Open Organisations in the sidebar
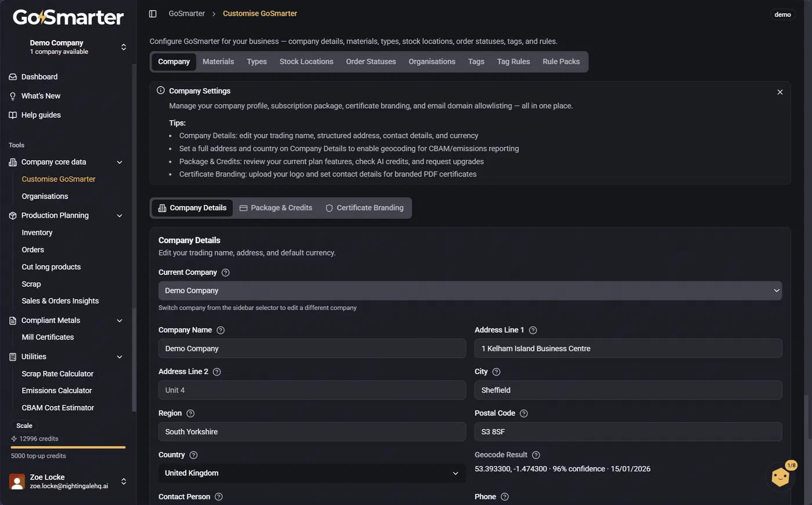 coord(45,196)
